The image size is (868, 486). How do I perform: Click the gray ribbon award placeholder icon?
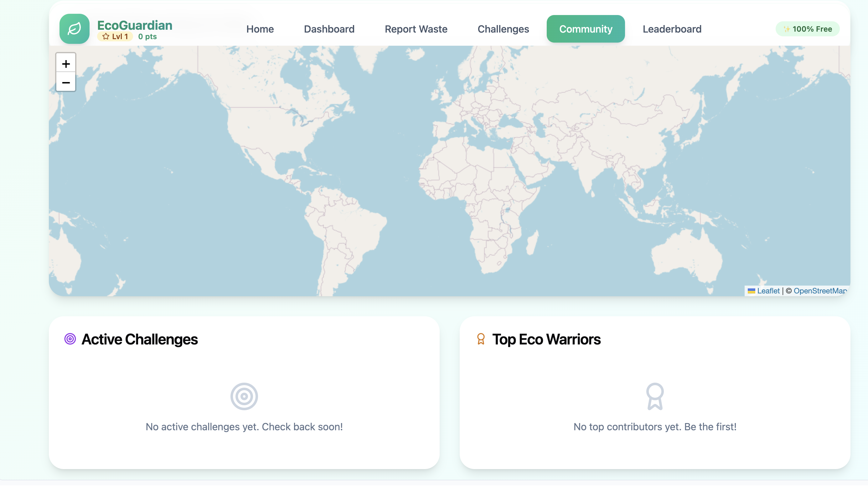point(655,396)
